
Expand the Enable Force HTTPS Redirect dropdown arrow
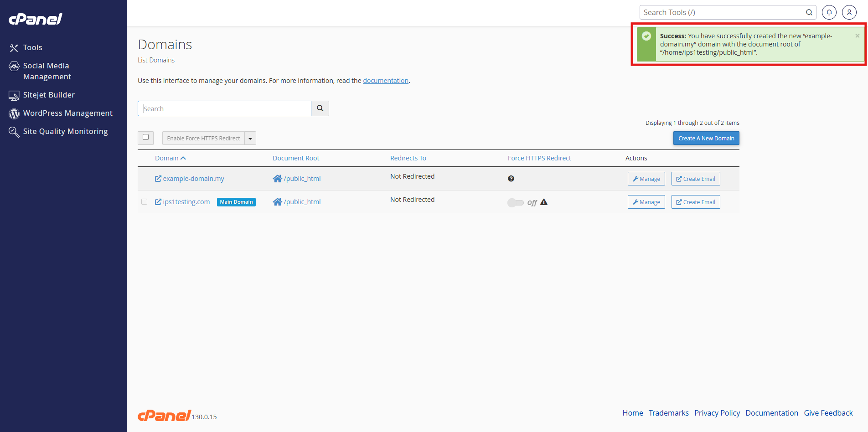[250, 139]
